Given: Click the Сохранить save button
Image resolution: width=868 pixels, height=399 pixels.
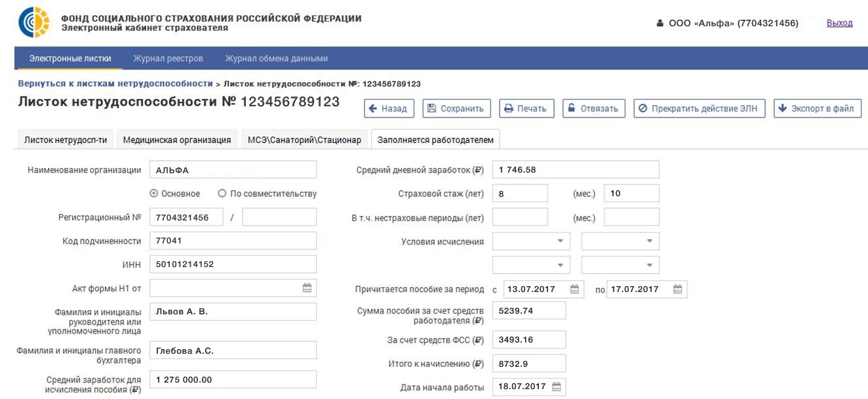Looking at the screenshot, I should coord(456,109).
